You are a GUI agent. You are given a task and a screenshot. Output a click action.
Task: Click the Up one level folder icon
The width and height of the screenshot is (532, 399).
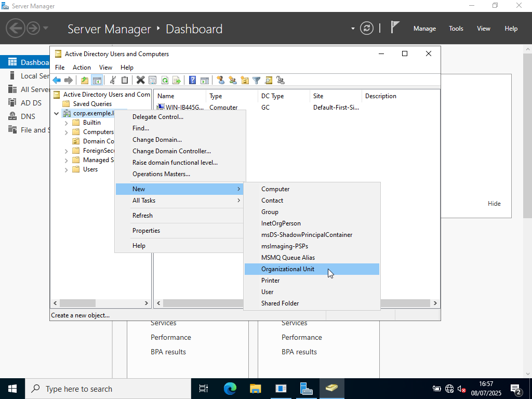tap(85, 81)
